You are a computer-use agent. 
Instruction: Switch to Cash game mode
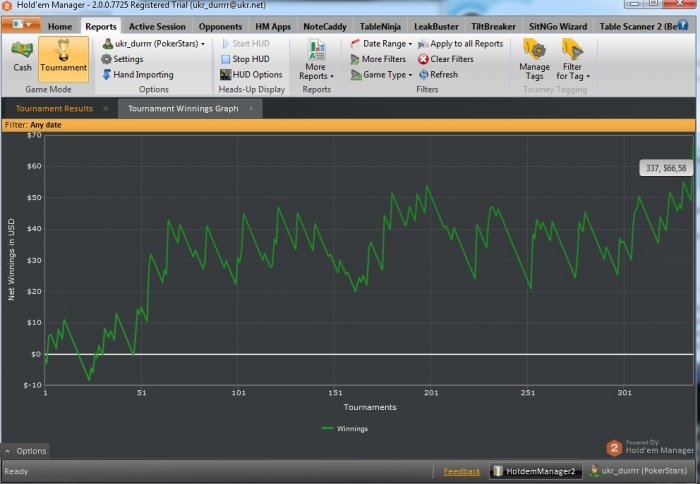click(22, 56)
